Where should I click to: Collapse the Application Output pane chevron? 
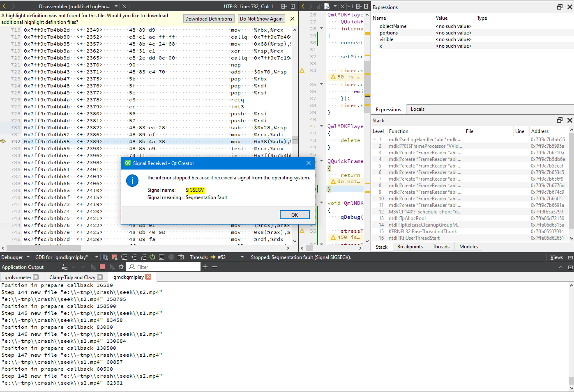pos(560,267)
